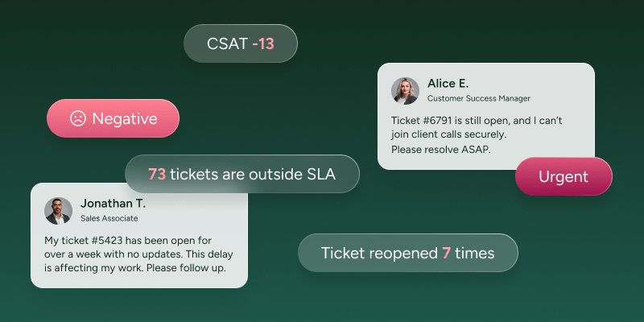Image resolution: width=644 pixels, height=322 pixels.
Task: Click the Urgent priority badge
Action: pyautogui.click(x=563, y=176)
